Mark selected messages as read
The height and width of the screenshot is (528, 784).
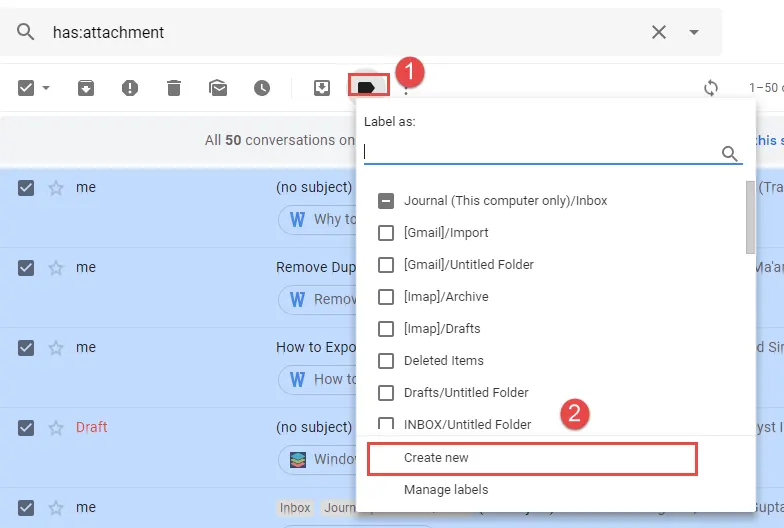click(x=218, y=88)
